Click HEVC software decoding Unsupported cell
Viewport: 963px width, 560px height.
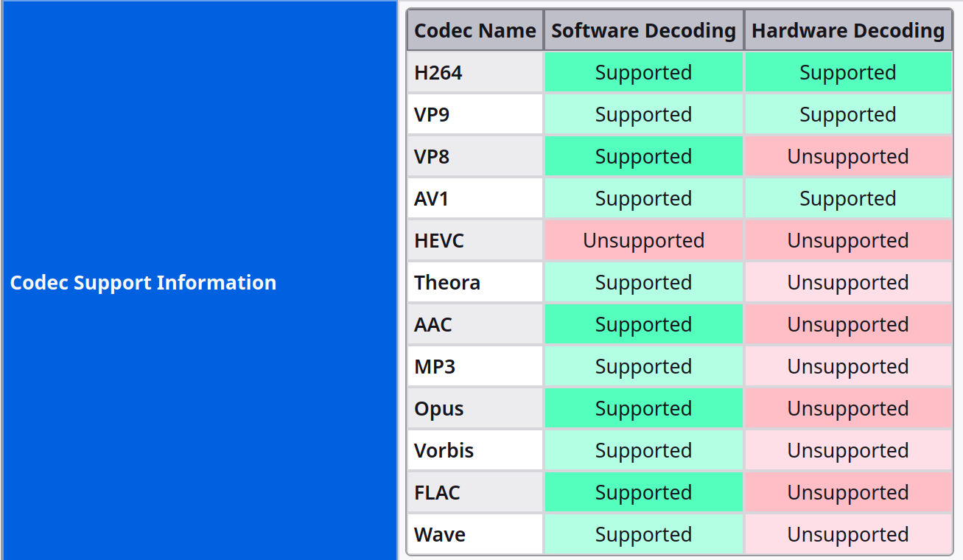point(643,241)
